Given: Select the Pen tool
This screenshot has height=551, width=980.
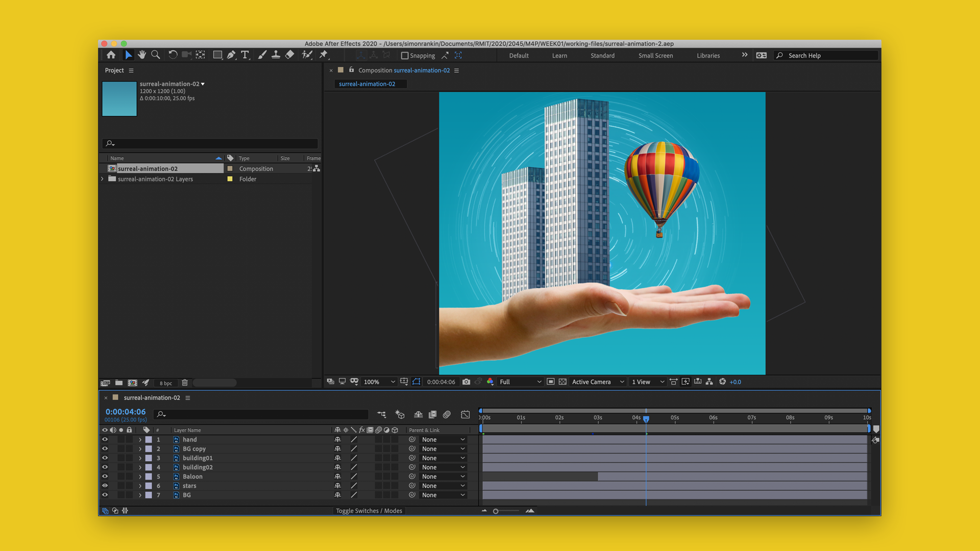Looking at the screenshot, I should click(231, 55).
